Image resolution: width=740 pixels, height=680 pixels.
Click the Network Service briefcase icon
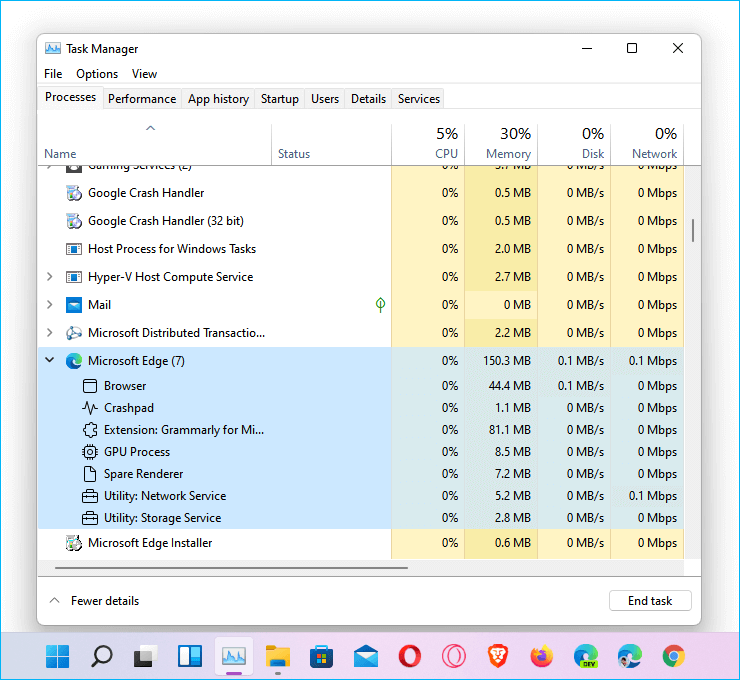coord(90,496)
